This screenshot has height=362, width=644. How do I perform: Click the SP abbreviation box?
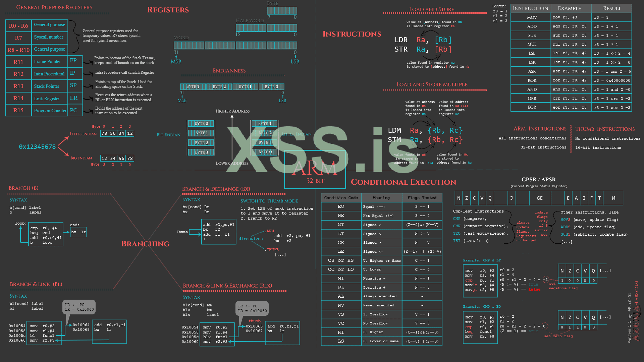pyautogui.click(x=73, y=85)
